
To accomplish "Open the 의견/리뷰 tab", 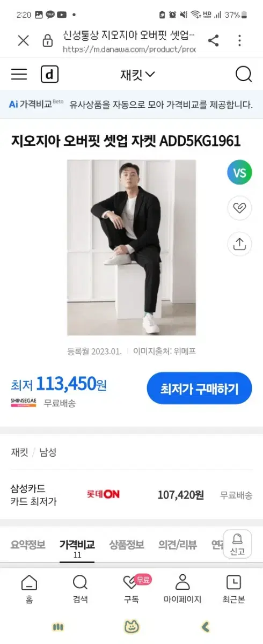I will 178,545.
